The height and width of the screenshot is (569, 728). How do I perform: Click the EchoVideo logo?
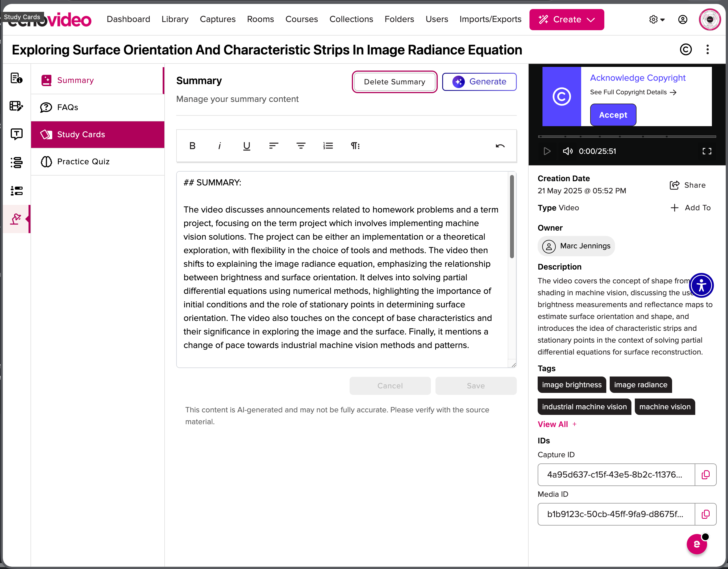(49, 20)
